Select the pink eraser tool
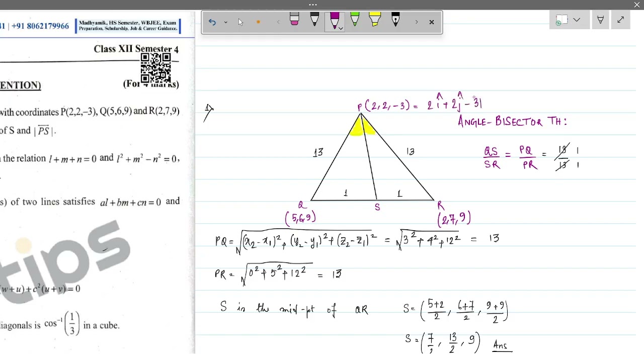 point(294,20)
